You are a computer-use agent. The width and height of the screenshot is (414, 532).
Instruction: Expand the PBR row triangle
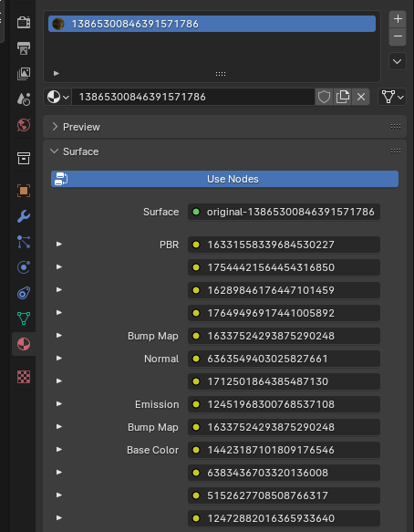59,244
